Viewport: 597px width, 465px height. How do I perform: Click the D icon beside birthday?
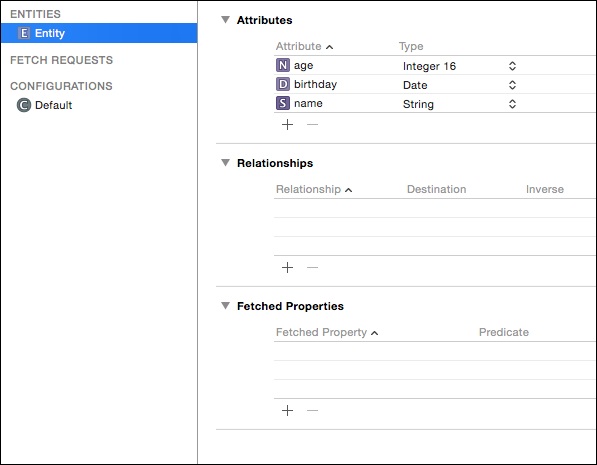click(x=283, y=84)
